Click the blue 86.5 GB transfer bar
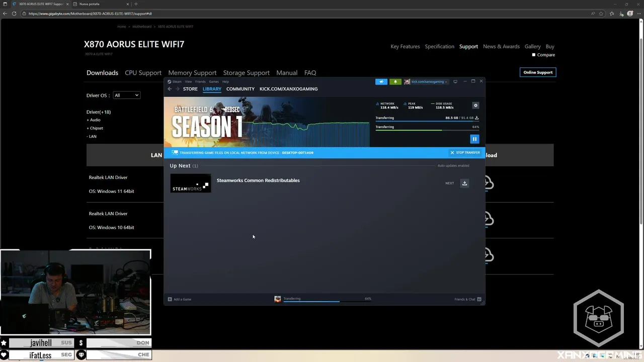Viewport: 644px width, 362px height. (427, 121)
